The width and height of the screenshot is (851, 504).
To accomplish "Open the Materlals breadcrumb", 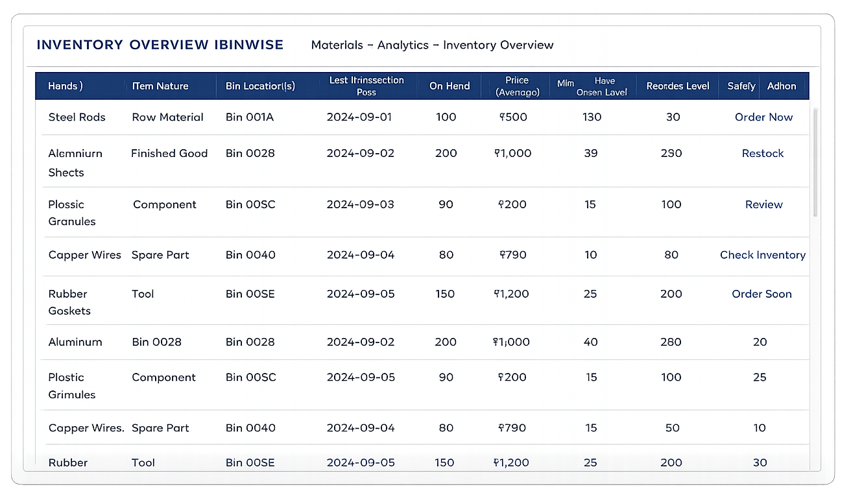I will click(337, 45).
